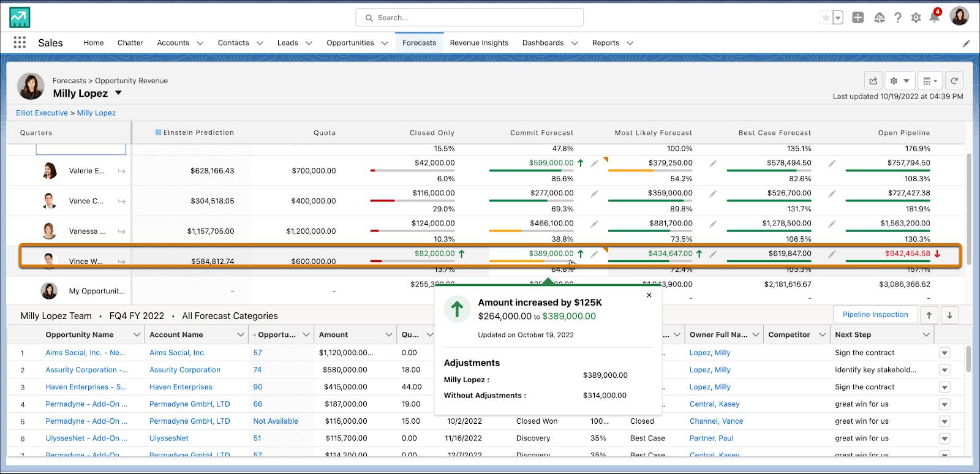The height and width of the screenshot is (474, 980).
Task: Open the Chatter tab
Action: 130,43
